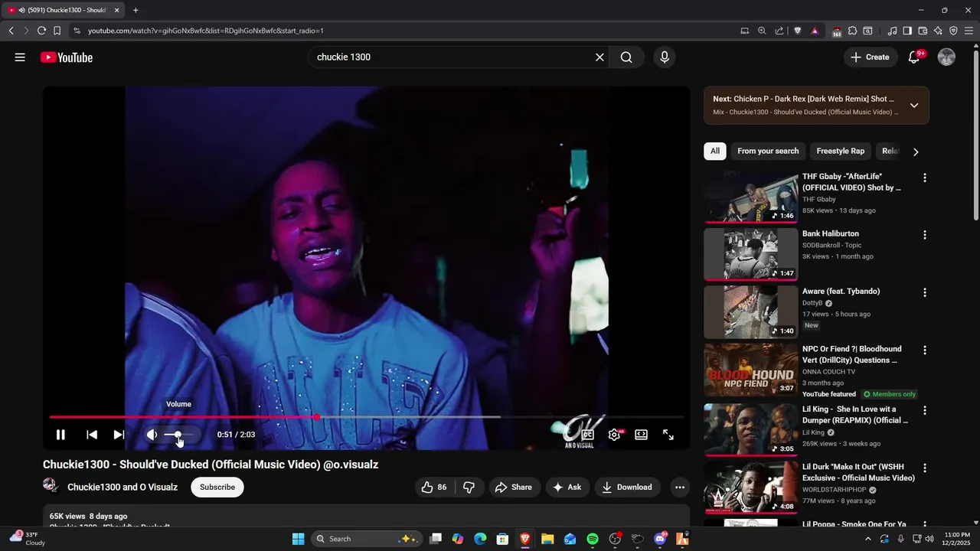Open Discord from taskbar
This screenshot has width=980, height=551.
pyautogui.click(x=661, y=539)
